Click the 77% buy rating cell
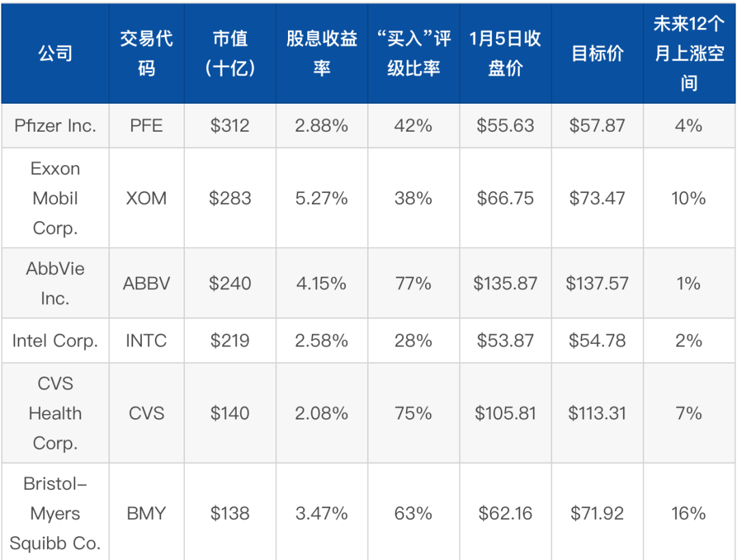The height and width of the screenshot is (560, 737). [x=414, y=283]
